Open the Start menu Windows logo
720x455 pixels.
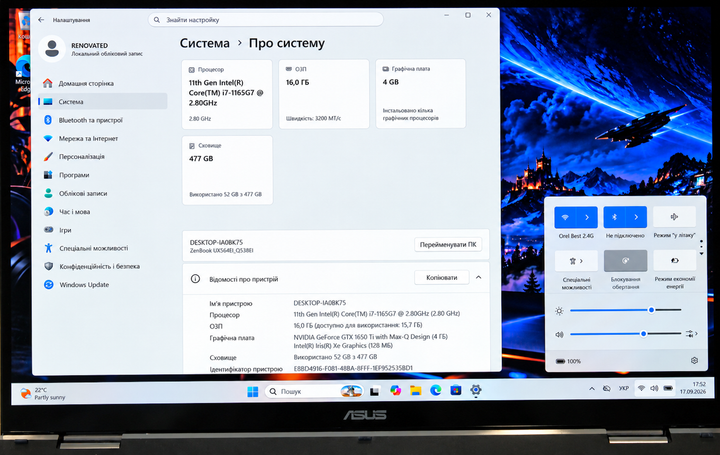click(x=253, y=391)
